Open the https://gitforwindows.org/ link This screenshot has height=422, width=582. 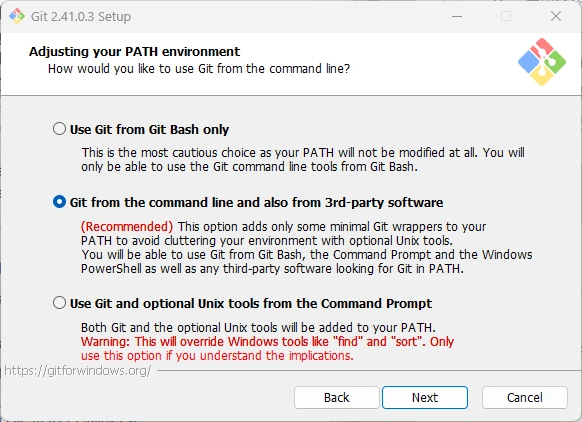click(x=78, y=370)
